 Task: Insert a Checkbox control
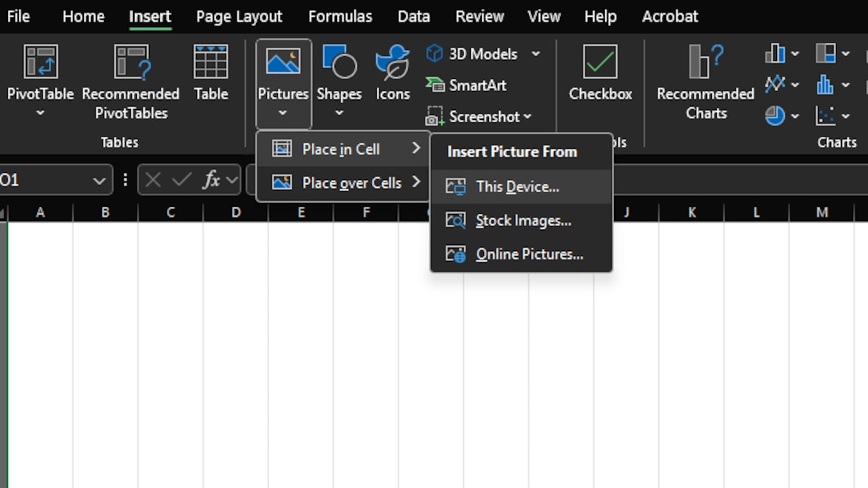(600, 72)
